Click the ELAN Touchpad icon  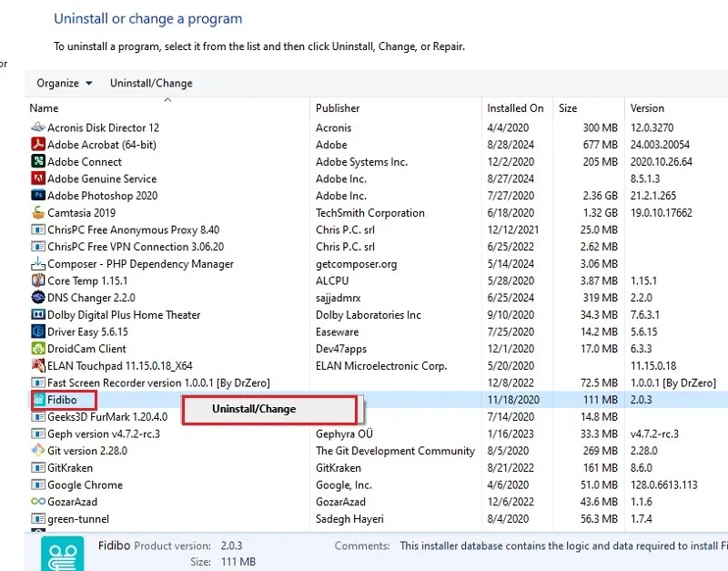[38, 366]
